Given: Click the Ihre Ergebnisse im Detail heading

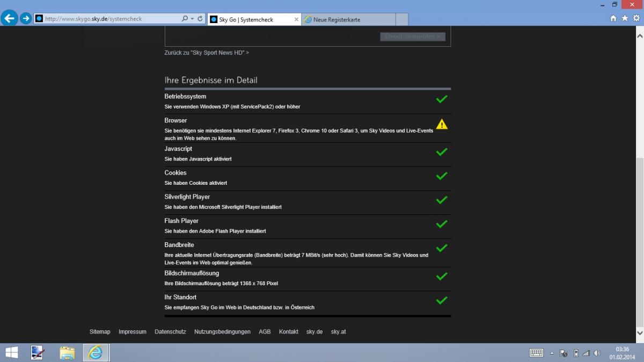Looking at the screenshot, I should (211, 80).
